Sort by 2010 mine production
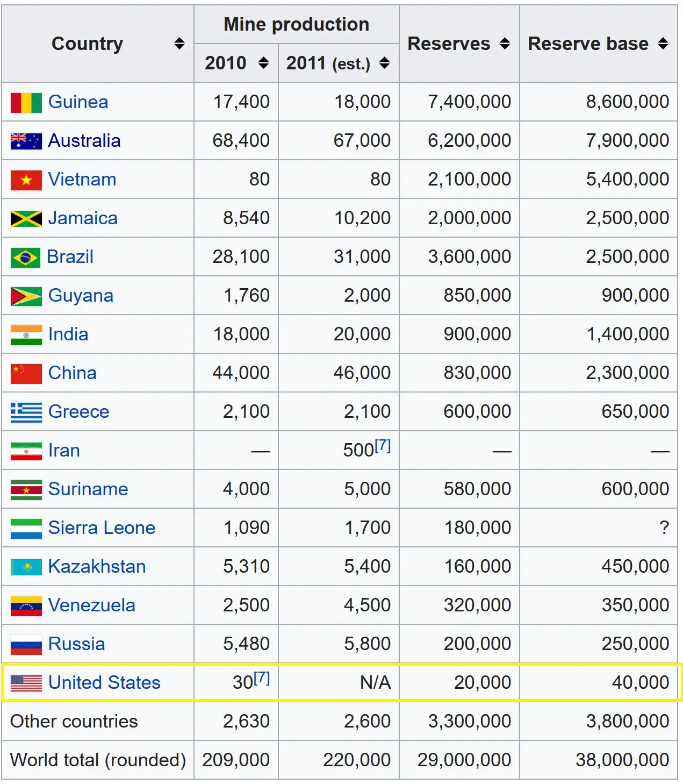 point(263,63)
